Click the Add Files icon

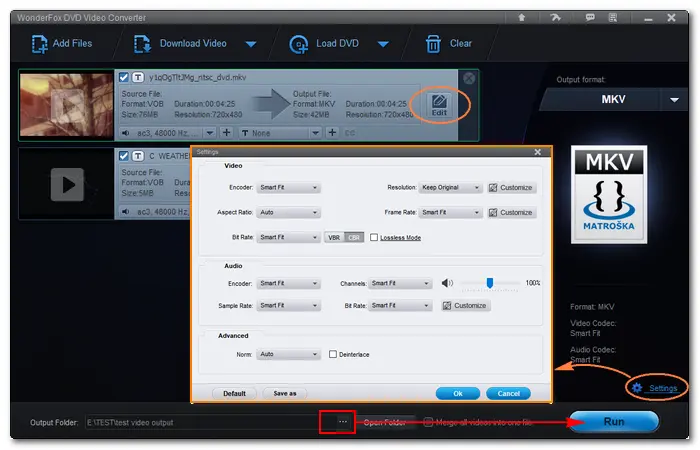[39, 44]
